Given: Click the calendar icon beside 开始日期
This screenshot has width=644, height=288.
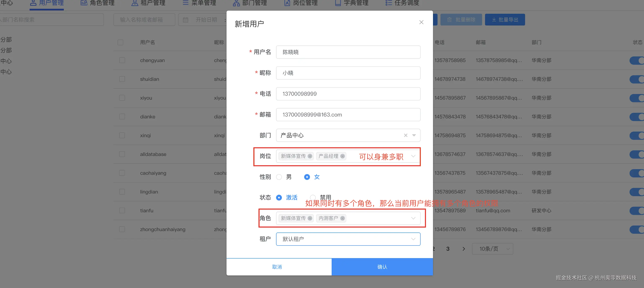Looking at the screenshot, I should [x=185, y=19].
